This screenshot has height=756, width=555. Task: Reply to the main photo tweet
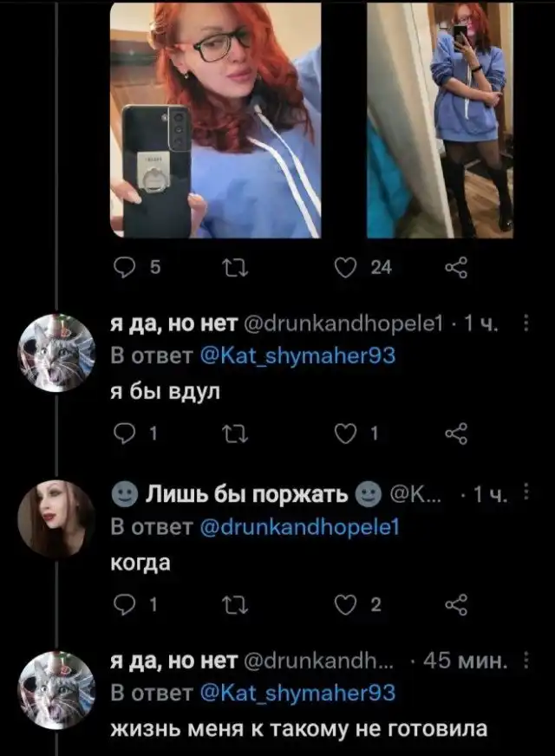(x=125, y=269)
